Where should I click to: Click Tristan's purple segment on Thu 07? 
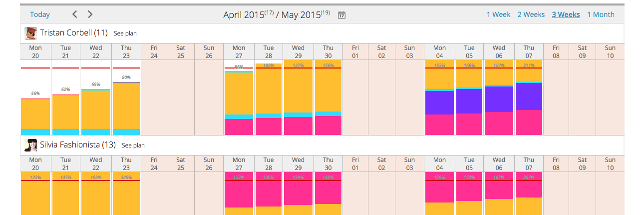coord(529,96)
